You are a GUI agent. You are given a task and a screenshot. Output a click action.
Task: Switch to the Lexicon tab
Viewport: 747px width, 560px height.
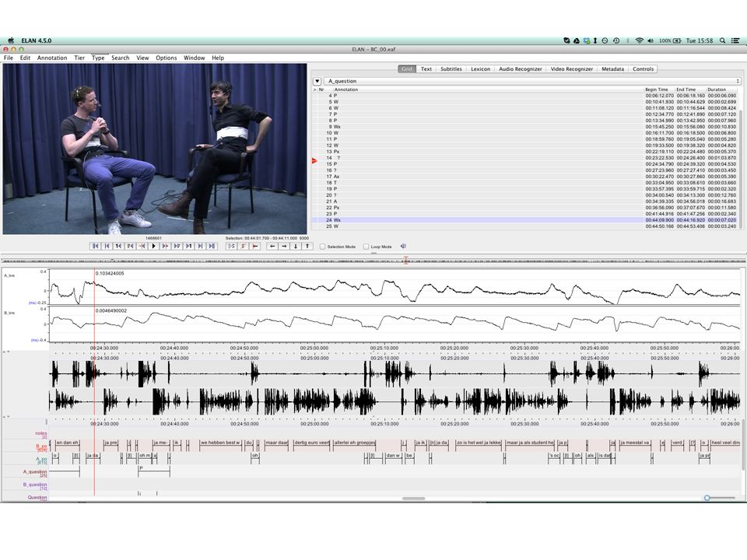(480, 69)
